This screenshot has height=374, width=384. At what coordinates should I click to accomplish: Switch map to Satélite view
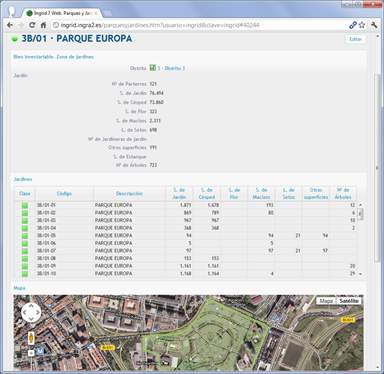click(x=349, y=301)
